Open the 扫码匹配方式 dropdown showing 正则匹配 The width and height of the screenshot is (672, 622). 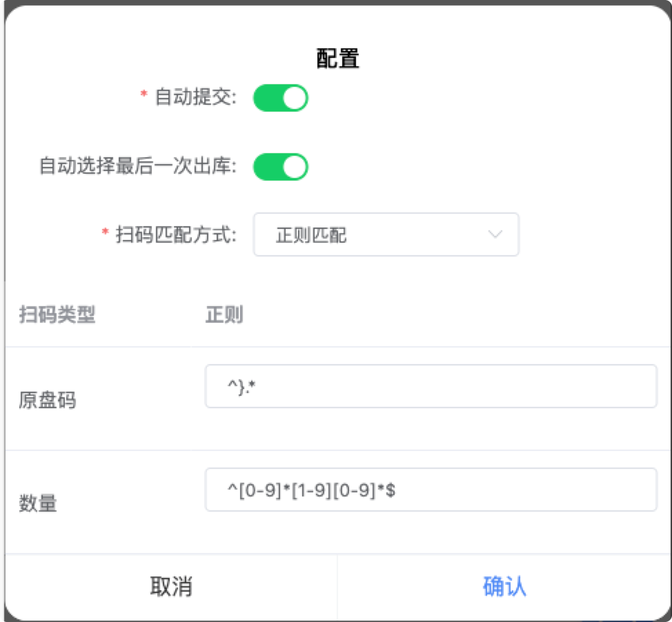[386, 235]
